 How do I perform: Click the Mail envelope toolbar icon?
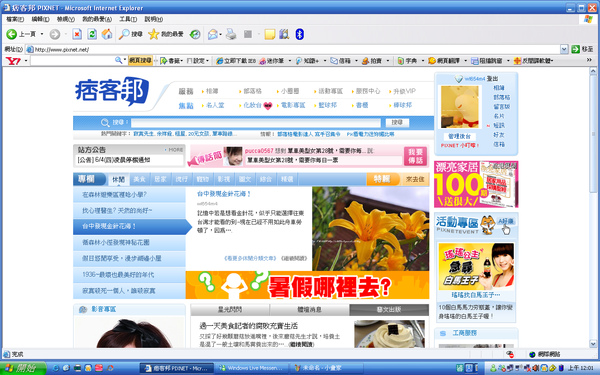[x=212, y=34]
